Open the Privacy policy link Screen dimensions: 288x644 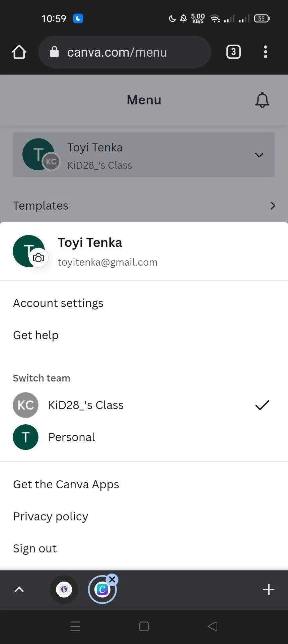pyautogui.click(x=51, y=516)
